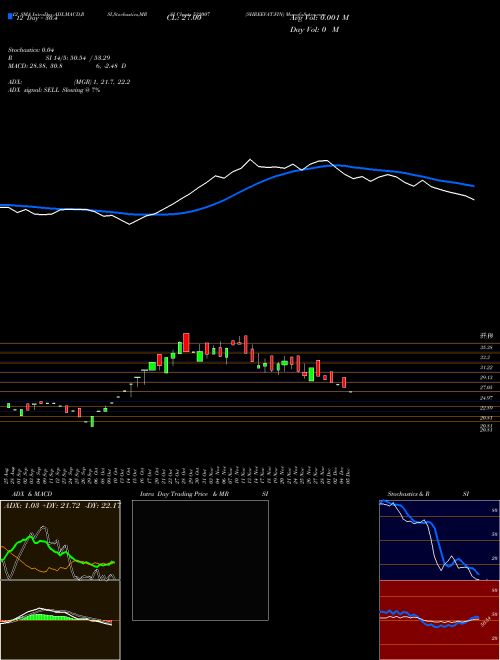Click the MACD: 28.38, 30.8 readout
This screenshot has height=660, width=500.
coord(35,66)
